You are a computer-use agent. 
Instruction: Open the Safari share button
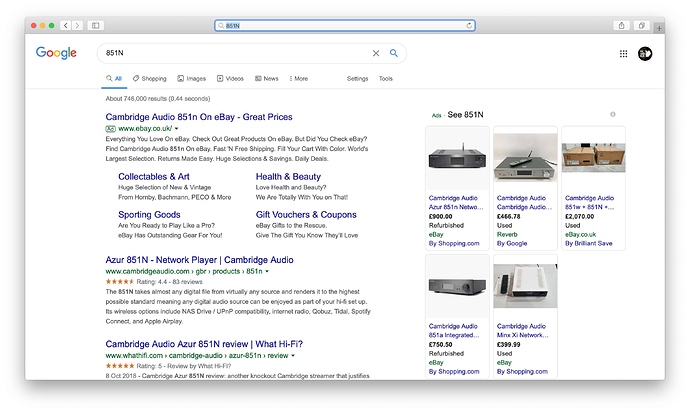[x=621, y=26]
